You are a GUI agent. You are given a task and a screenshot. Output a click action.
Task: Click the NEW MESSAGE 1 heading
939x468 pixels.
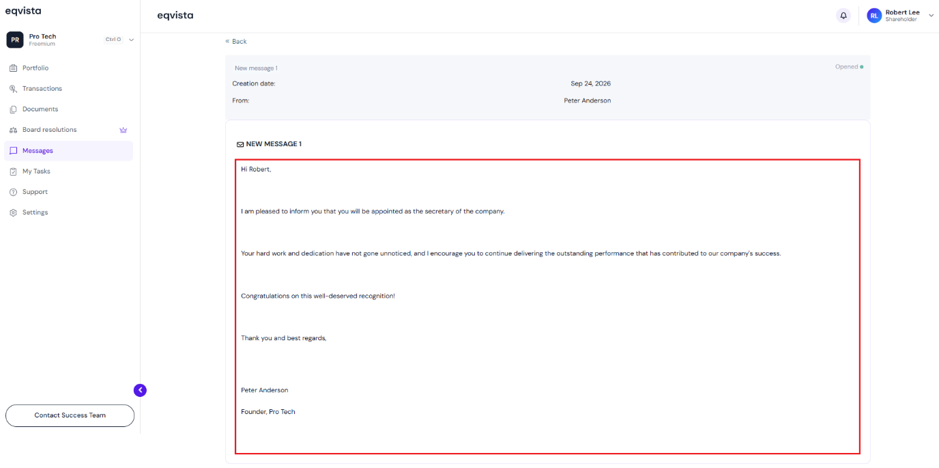tap(274, 144)
